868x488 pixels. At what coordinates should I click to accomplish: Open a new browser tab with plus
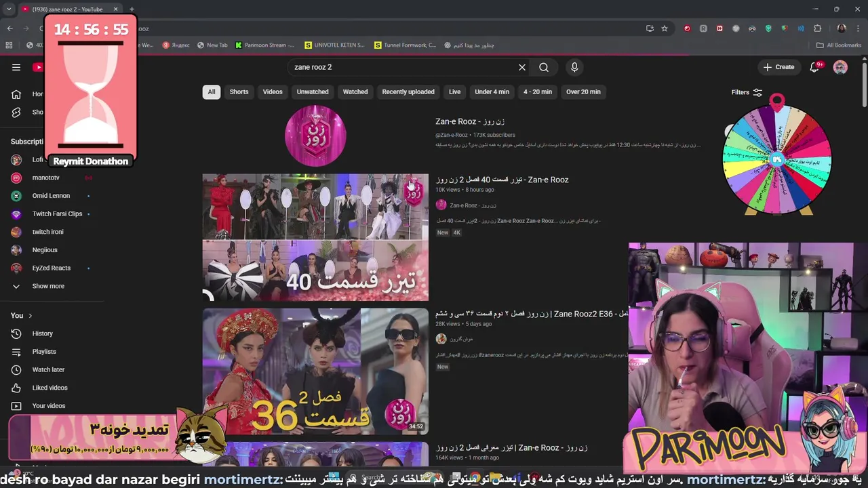pyautogui.click(x=132, y=9)
